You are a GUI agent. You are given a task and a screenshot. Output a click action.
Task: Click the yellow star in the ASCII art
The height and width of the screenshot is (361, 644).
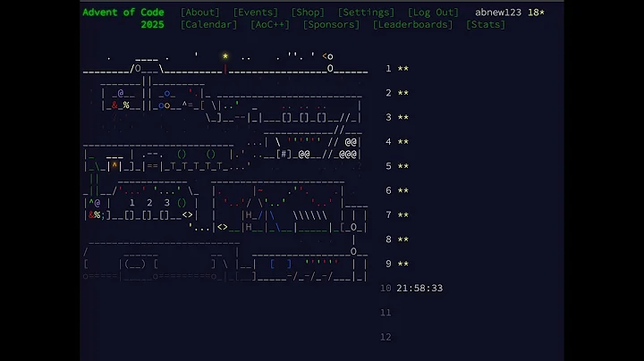[225, 56]
